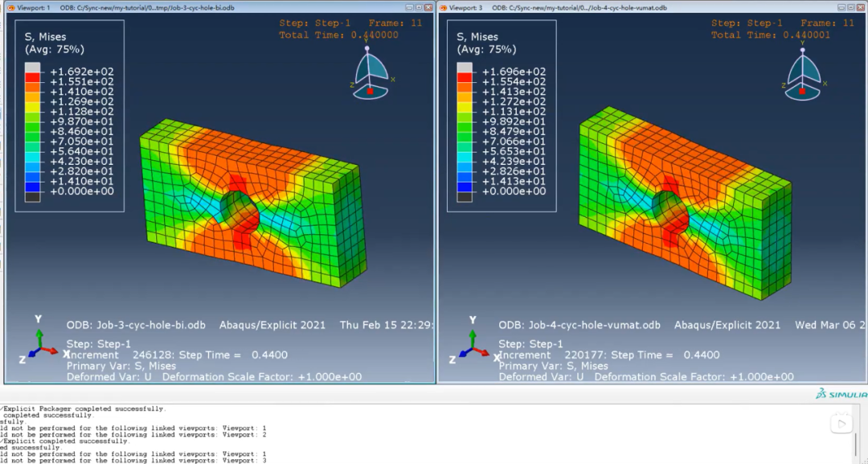The width and height of the screenshot is (868, 464).
Task: Click the 3D view compass in Viewport 1
Action: pos(371,75)
